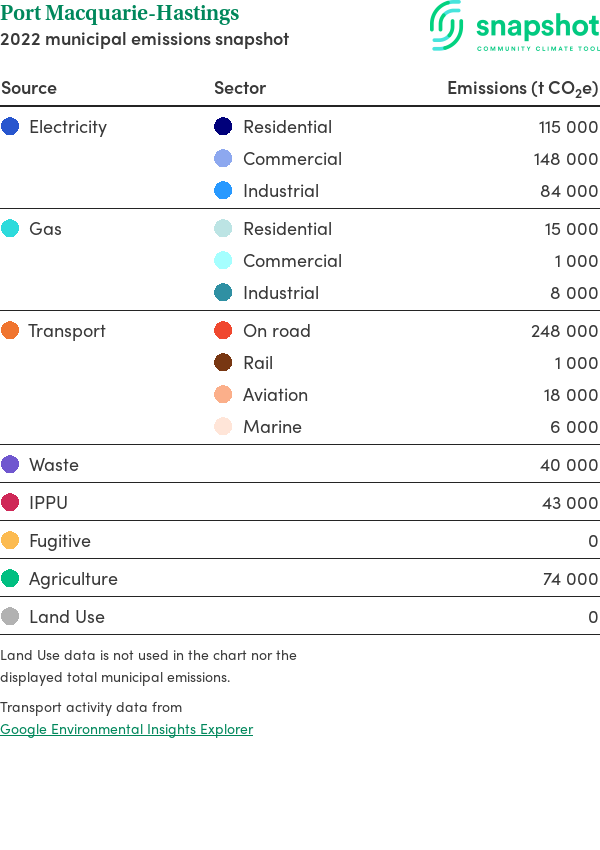Select the Fugitive yellow color dot
Viewport: 600px width, 850px height.
pyautogui.click(x=10, y=541)
